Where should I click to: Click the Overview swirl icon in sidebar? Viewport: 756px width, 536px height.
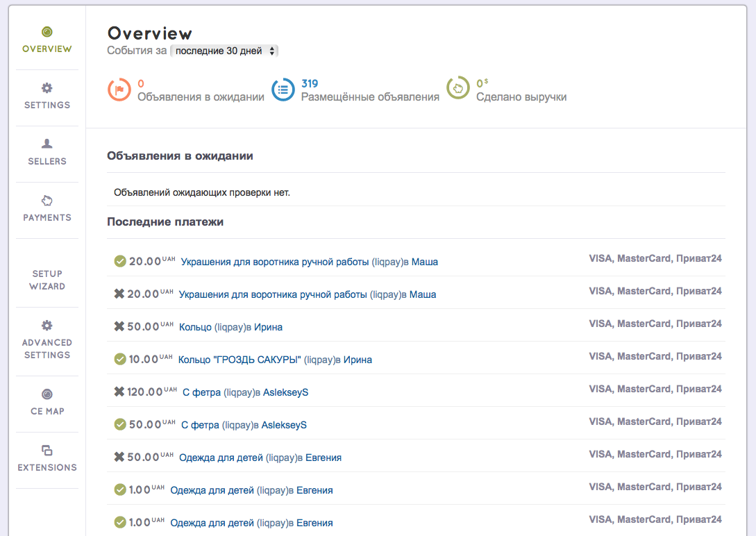[x=47, y=32]
